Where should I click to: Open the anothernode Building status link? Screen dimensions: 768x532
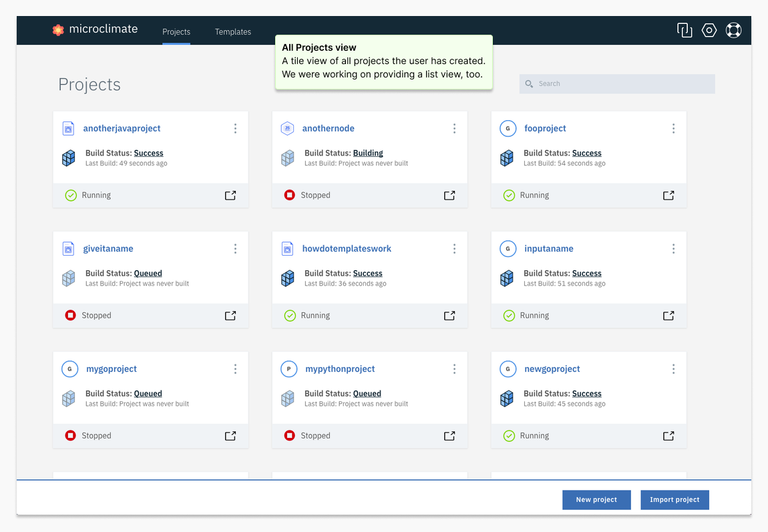tap(368, 154)
